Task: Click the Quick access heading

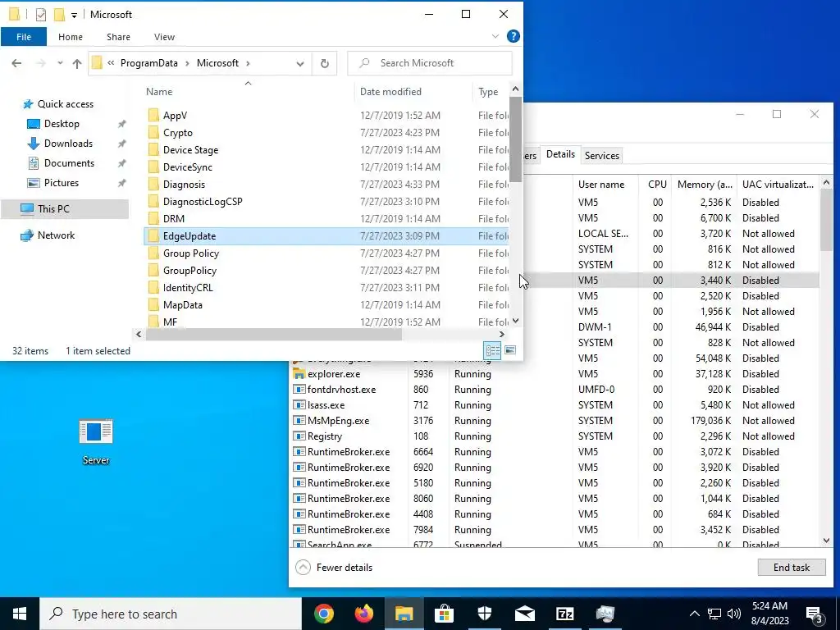Action: [66, 104]
